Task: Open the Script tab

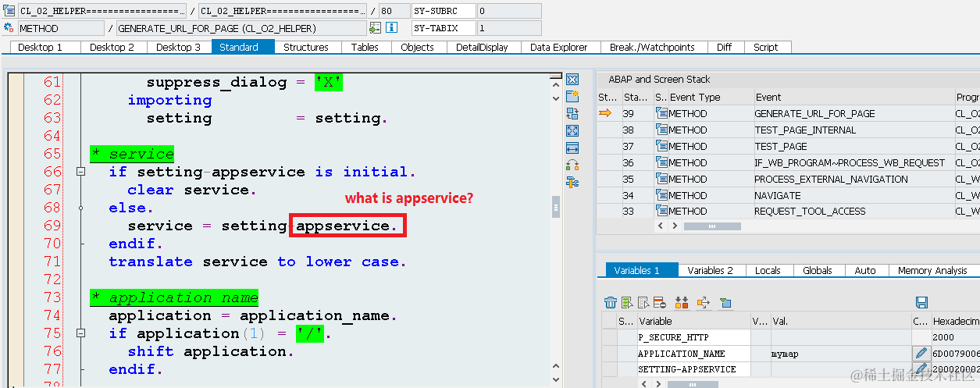Action: 766,47
